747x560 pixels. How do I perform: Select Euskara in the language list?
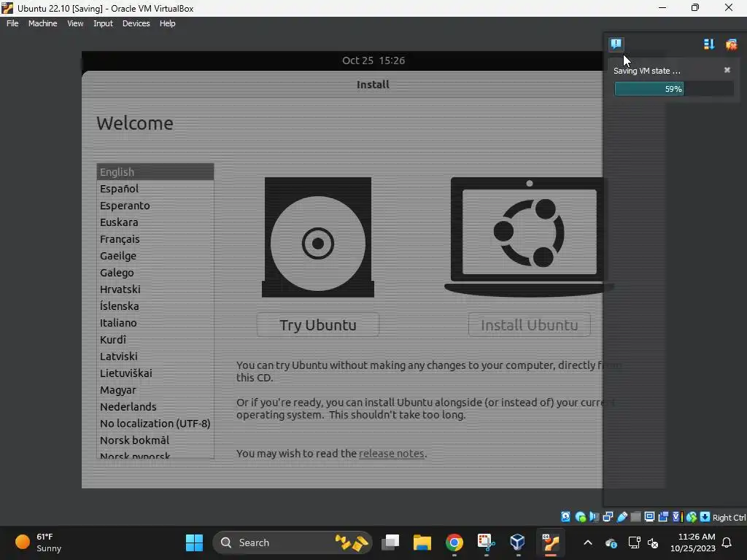pyautogui.click(x=155, y=222)
